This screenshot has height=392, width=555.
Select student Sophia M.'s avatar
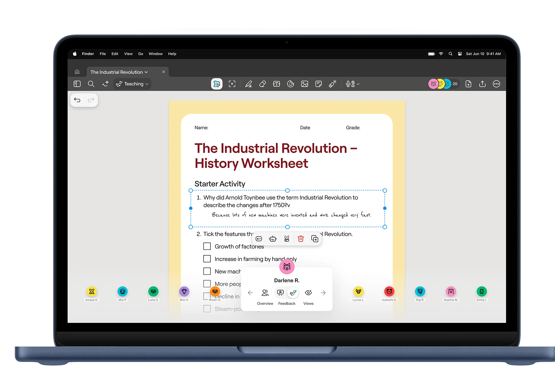point(451,291)
